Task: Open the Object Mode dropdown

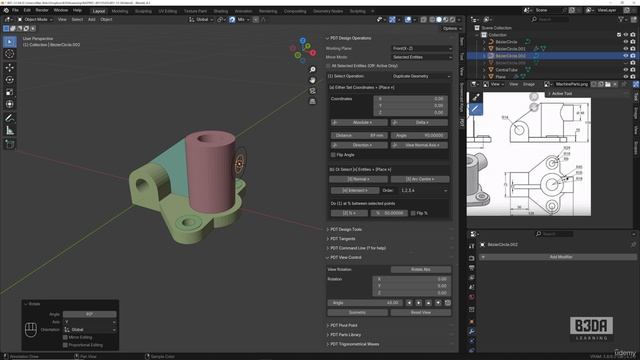Action: (36, 19)
